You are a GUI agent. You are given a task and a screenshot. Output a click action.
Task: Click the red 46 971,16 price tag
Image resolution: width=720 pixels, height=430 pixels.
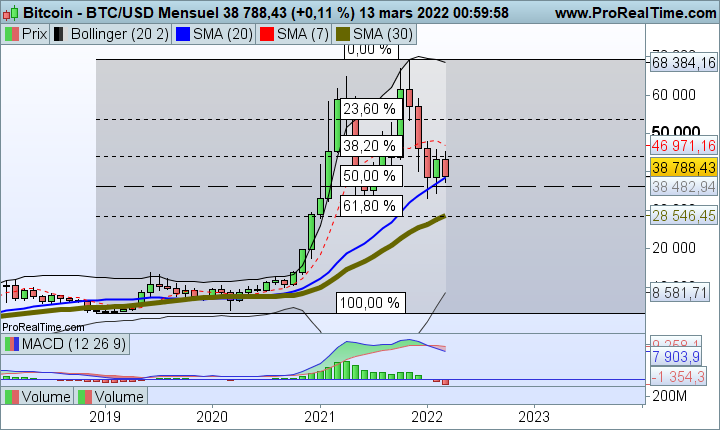click(683, 146)
